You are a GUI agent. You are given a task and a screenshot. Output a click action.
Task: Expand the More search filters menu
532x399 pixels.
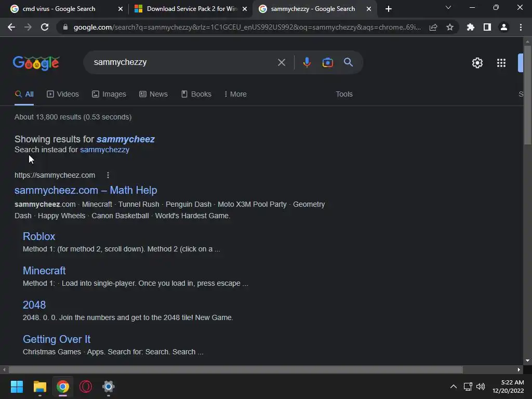235,94
